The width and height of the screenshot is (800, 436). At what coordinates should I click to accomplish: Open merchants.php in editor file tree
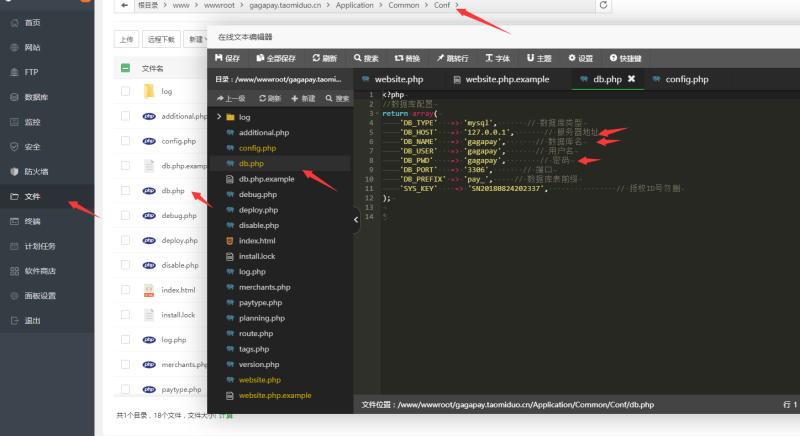coord(264,287)
